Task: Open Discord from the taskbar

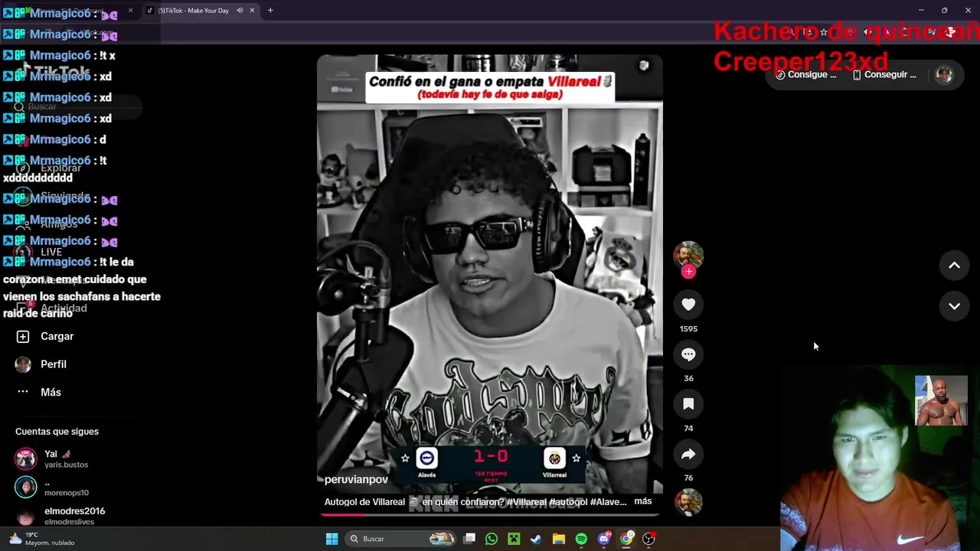Action: 604,539
